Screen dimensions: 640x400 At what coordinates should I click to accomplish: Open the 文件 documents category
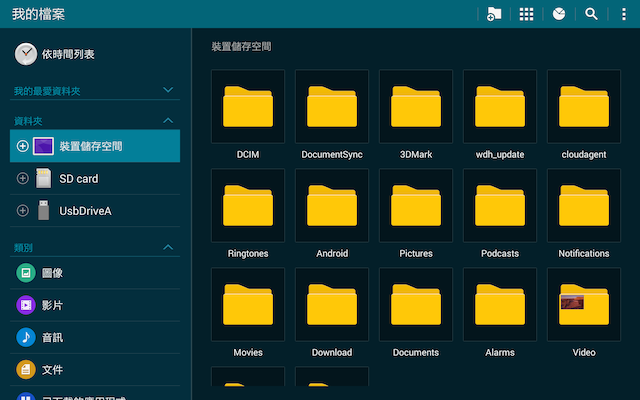point(95,369)
